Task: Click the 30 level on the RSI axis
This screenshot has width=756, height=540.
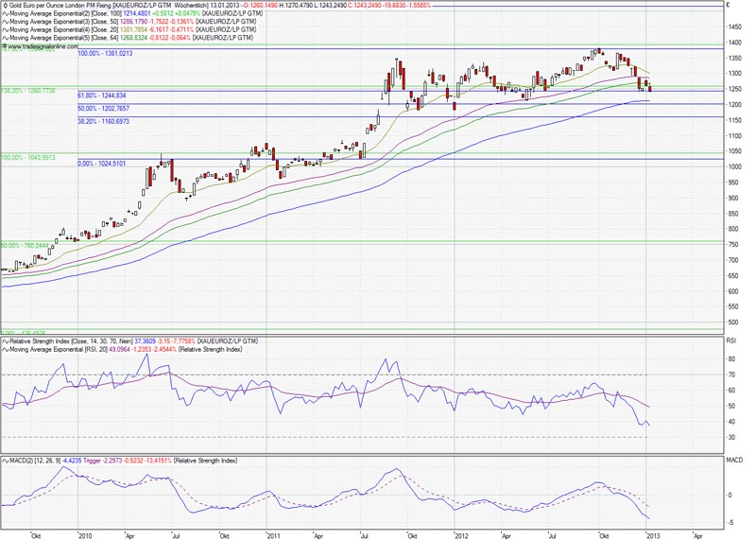Action: [x=731, y=437]
